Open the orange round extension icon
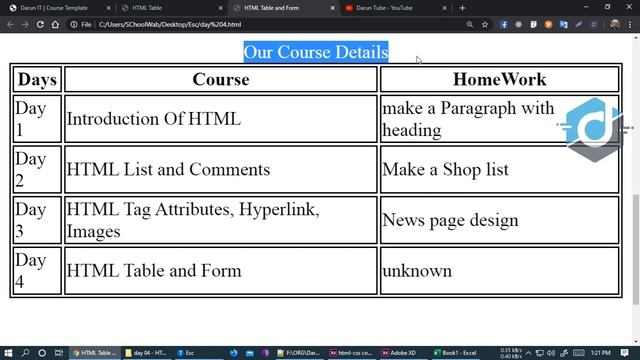 (549, 24)
